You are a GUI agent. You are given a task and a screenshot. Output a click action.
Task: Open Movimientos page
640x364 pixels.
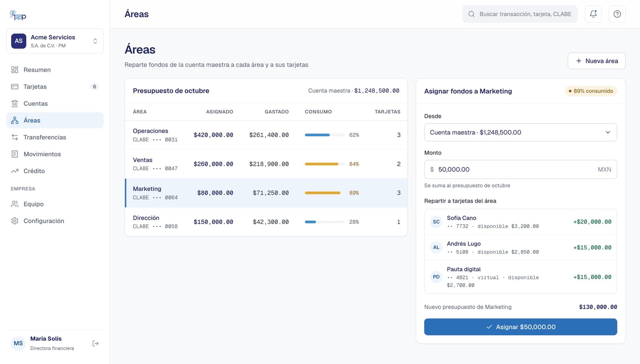55,154
